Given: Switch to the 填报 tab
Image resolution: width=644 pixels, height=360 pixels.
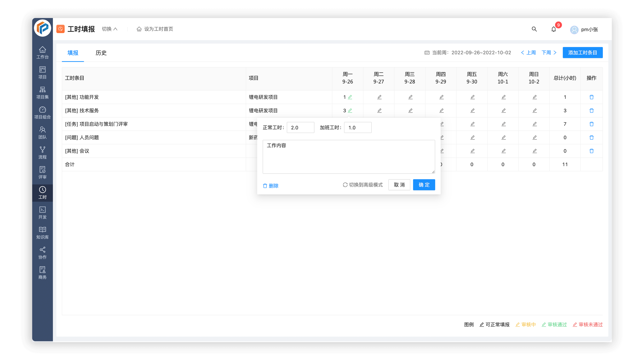Looking at the screenshot, I should pos(73,53).
